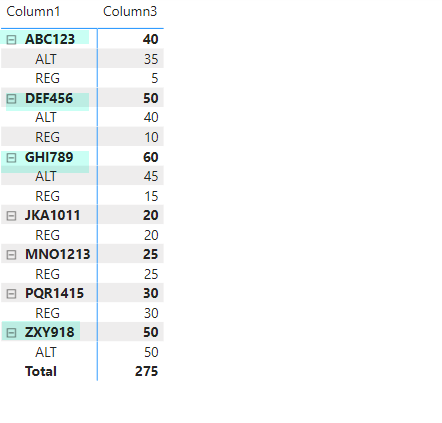Click the value 45 in GHI789 ALT row

pyautogui.click(x=151, y=176)
